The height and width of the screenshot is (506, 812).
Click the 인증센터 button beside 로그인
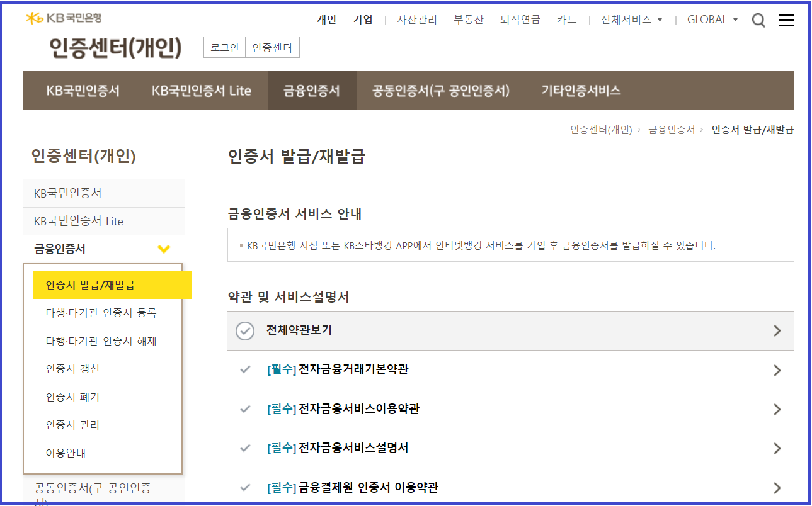pos(272,48)
